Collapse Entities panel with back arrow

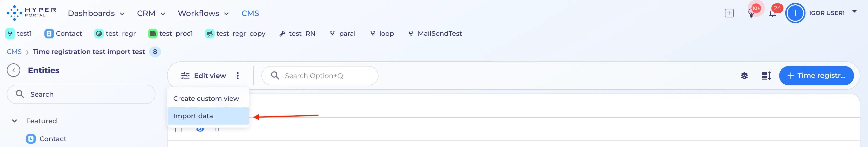(14, 70)
